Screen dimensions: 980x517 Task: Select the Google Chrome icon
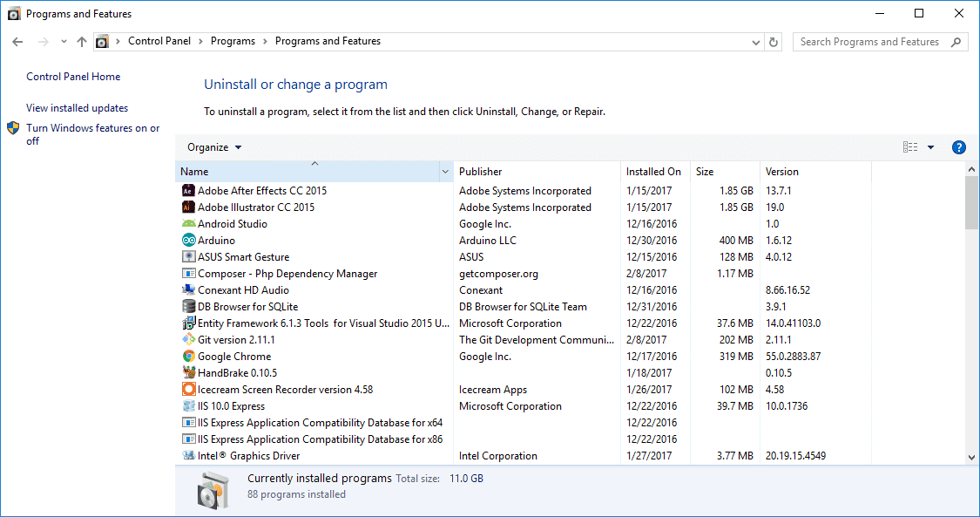188,357
